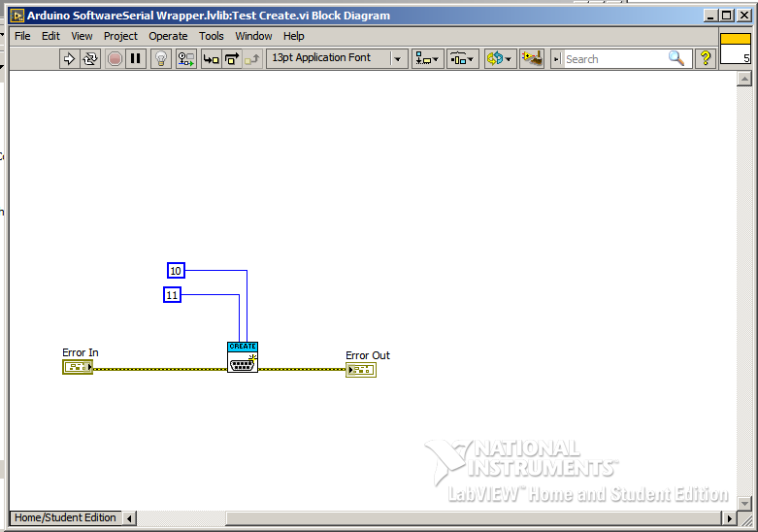Click the Run Continuously button
This screenshot has height=532, width=758.
pyautogui.click(x=90, y=59)
